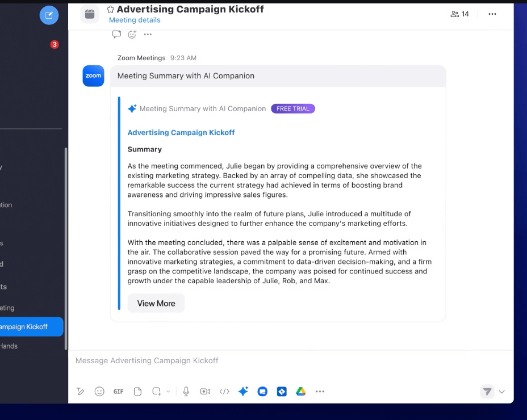
Task: Click the Zoom Meetings app avatar
Action: pos(94,76)
